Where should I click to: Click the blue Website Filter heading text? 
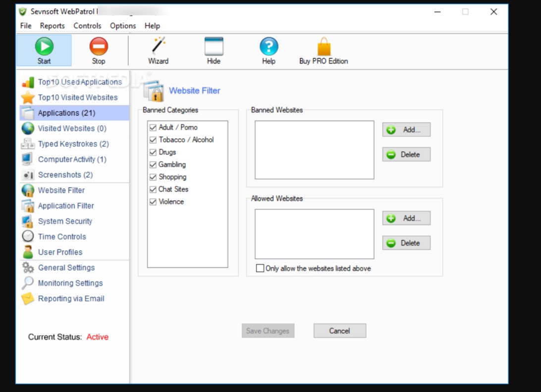point(195,90)
